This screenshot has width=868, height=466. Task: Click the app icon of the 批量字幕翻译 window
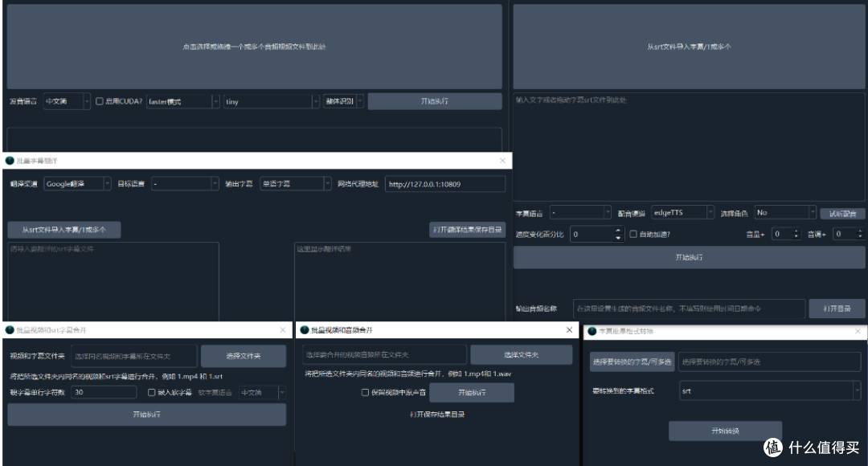click(10, 161)
